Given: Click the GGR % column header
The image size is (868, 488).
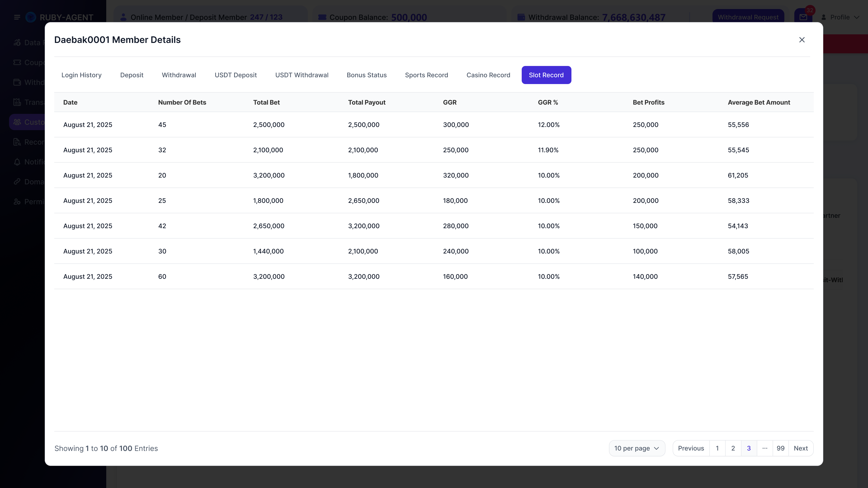Looking at the screenshot, I should [x=548, y=102].
